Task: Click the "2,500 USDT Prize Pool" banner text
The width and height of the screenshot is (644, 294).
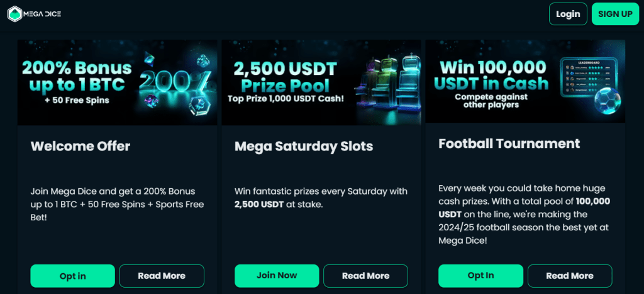Action: coord(286,77)
